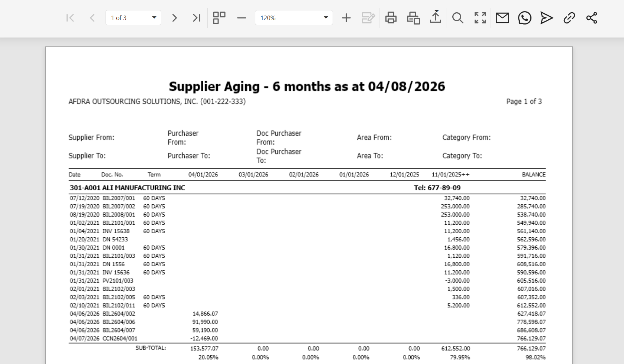Click the BALANCE column header
Screen dimensions: 624x364
click(x=534, y=175)
